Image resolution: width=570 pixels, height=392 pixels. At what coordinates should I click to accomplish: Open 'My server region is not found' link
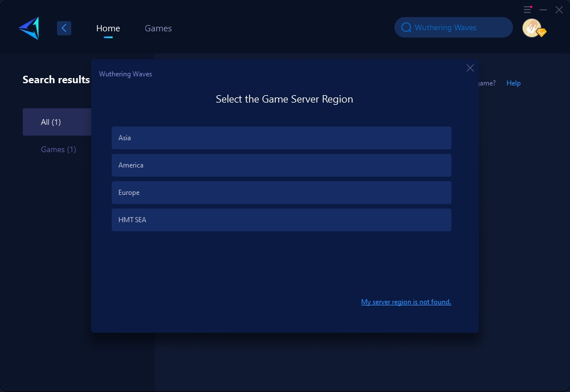(x=406, y=302)
